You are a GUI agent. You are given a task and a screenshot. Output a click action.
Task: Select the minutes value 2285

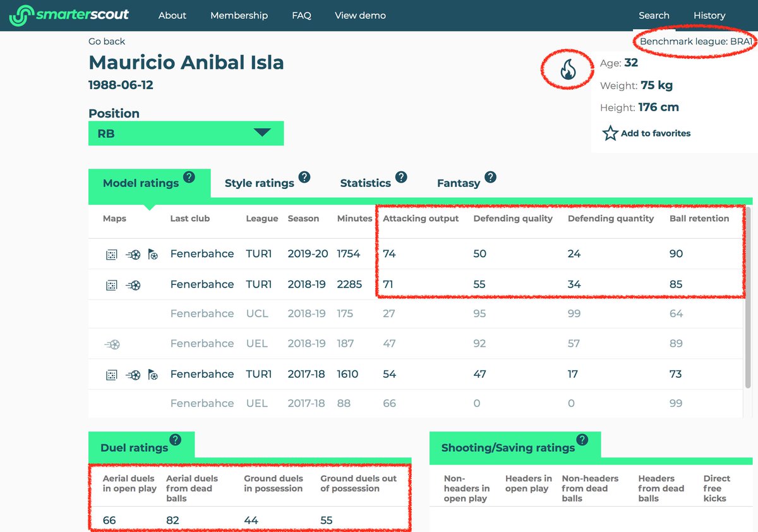(350, 284)
